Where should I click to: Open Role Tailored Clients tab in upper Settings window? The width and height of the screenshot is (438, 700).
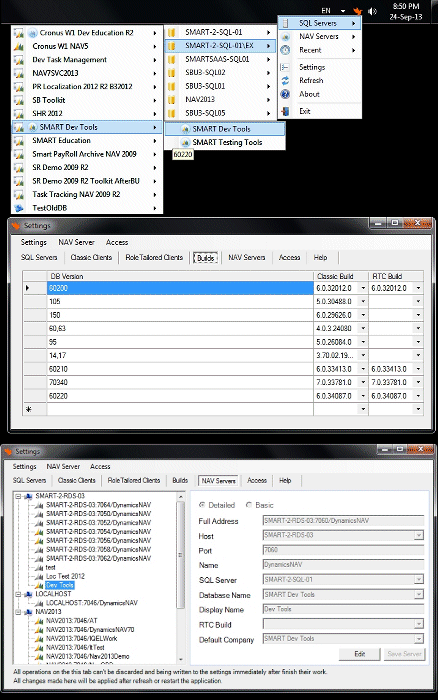click(154, 258)
